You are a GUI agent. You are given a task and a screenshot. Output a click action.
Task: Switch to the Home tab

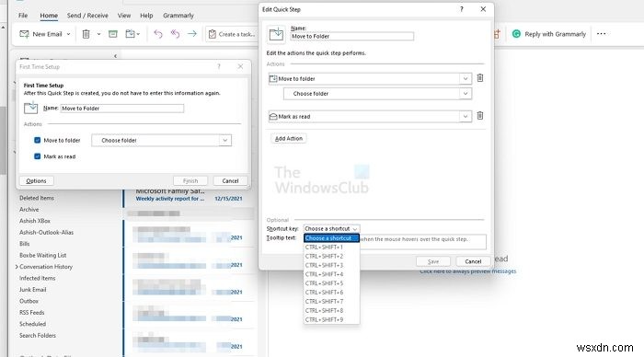point(49,16)
